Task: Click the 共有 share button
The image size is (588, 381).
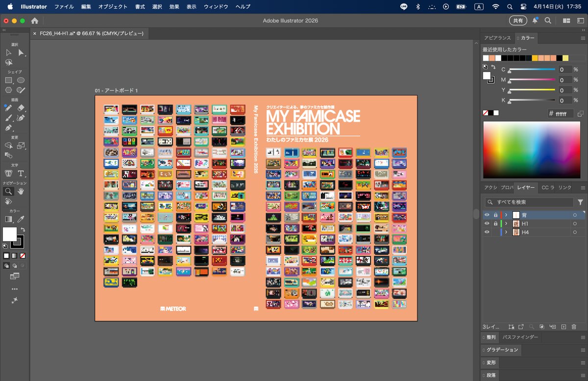Action: pyautogui.click(x=518, y=21)
